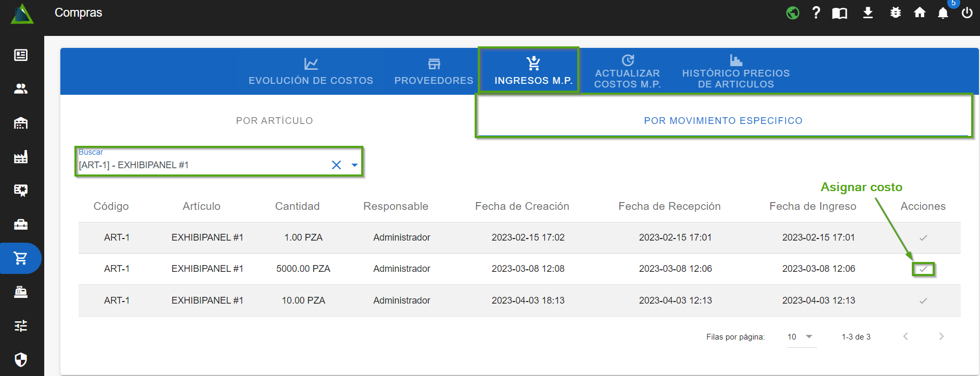This screenshot has width=980, height=376.
Task: Open the users sidebar icon
Action: (21, 89)
